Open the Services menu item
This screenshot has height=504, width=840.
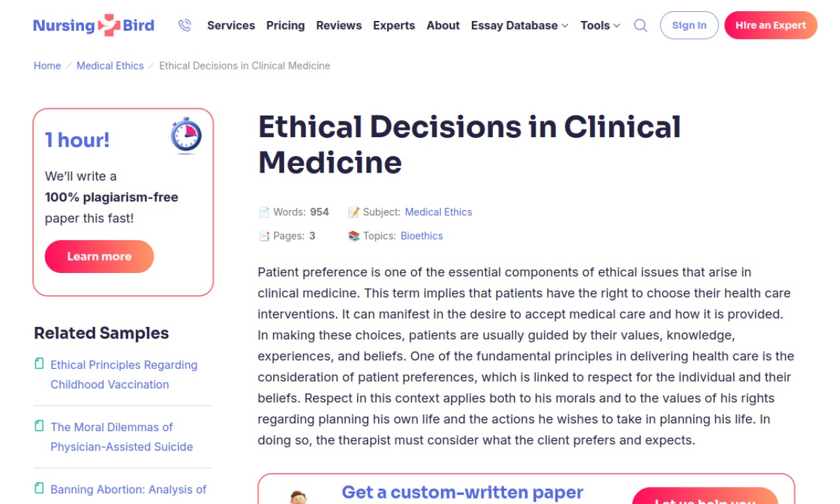(231, 26)
